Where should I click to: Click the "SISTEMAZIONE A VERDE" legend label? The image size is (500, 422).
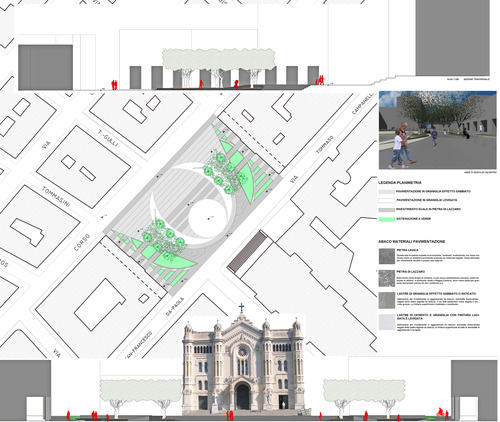(x=413, y=219)
